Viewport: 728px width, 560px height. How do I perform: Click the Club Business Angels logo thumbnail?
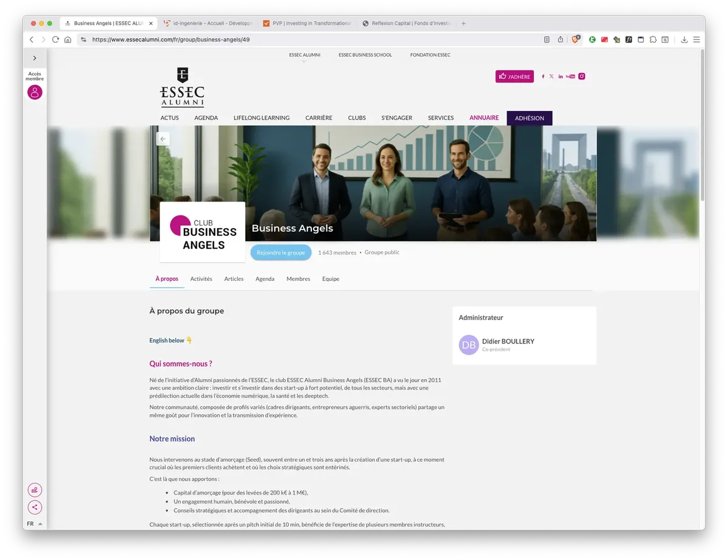click(203, 232)
